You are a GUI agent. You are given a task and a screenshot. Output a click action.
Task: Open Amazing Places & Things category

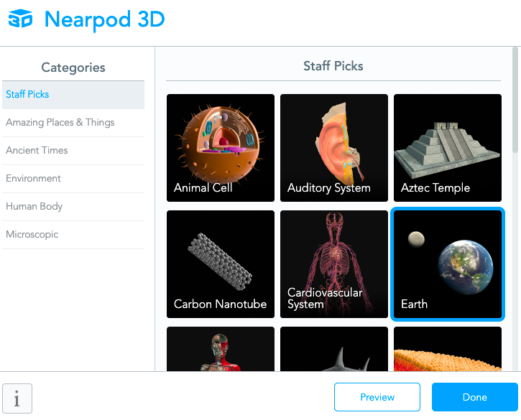point(73,123)
